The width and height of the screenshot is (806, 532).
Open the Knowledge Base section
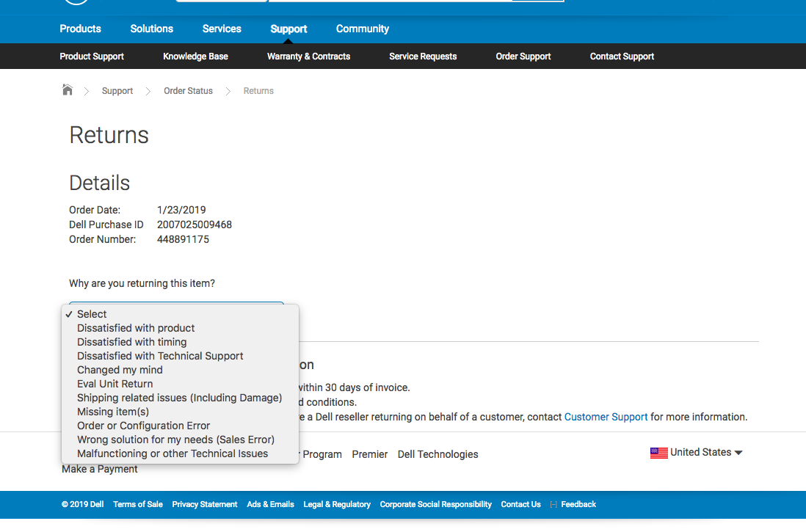pos(195,57)
